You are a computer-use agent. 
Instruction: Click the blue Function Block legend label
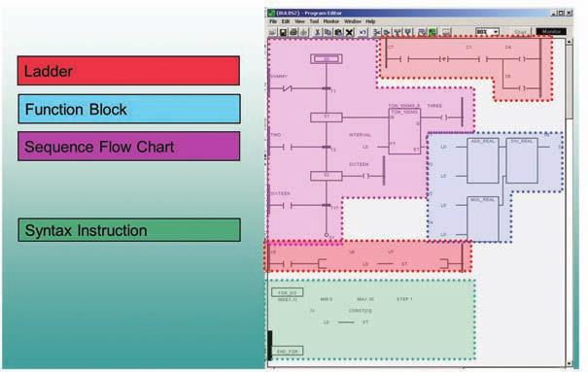129,109
